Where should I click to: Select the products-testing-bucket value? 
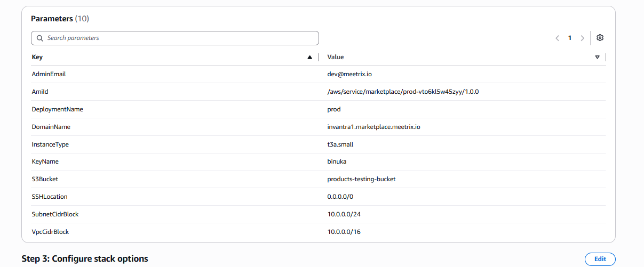point(362,179)
